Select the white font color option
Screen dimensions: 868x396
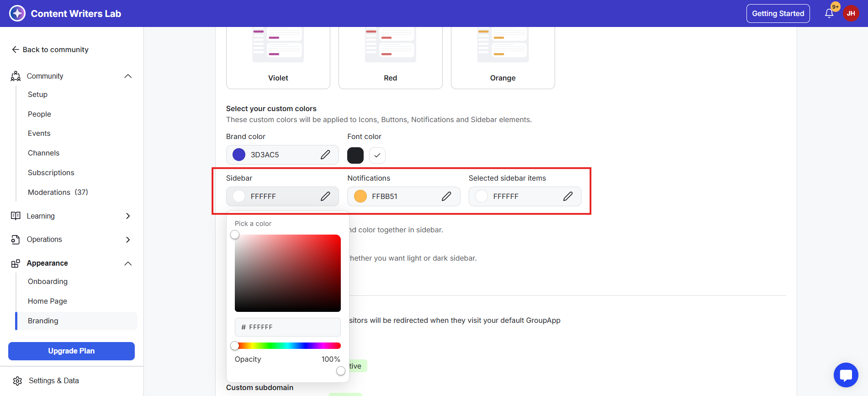tap(377, 155)
